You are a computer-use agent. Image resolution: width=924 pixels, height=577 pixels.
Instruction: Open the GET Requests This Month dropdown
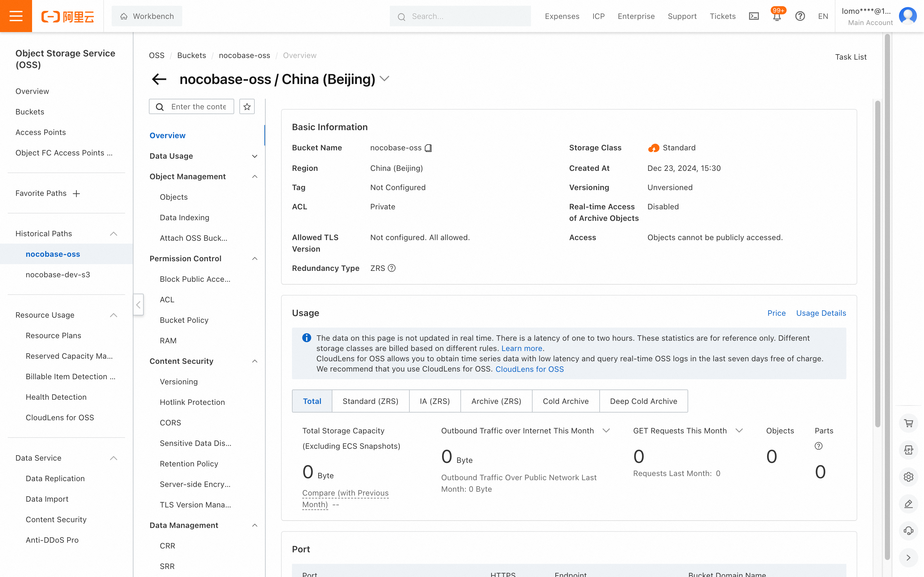(739, 431)
